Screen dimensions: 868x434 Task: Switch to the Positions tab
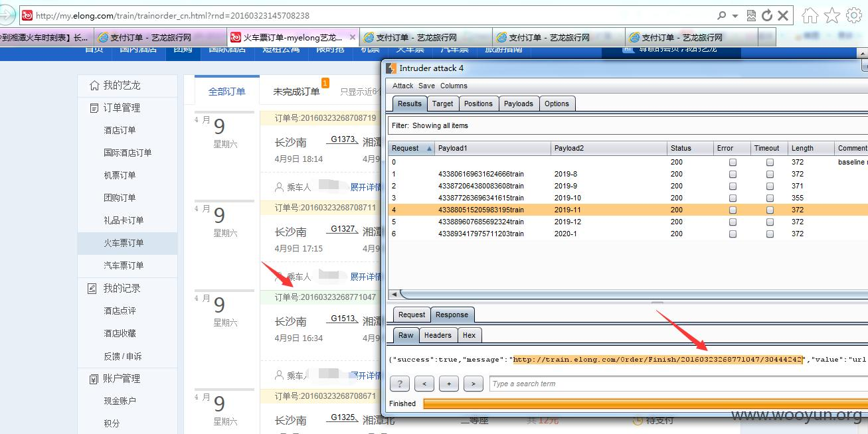478,104
